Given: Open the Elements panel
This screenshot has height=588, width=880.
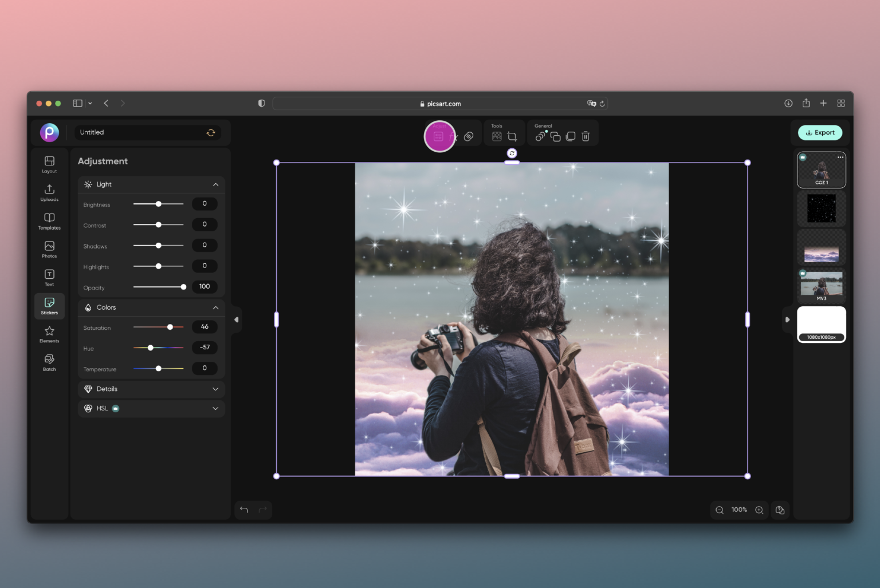Looking at the screenshot, I should click(49, 334).
